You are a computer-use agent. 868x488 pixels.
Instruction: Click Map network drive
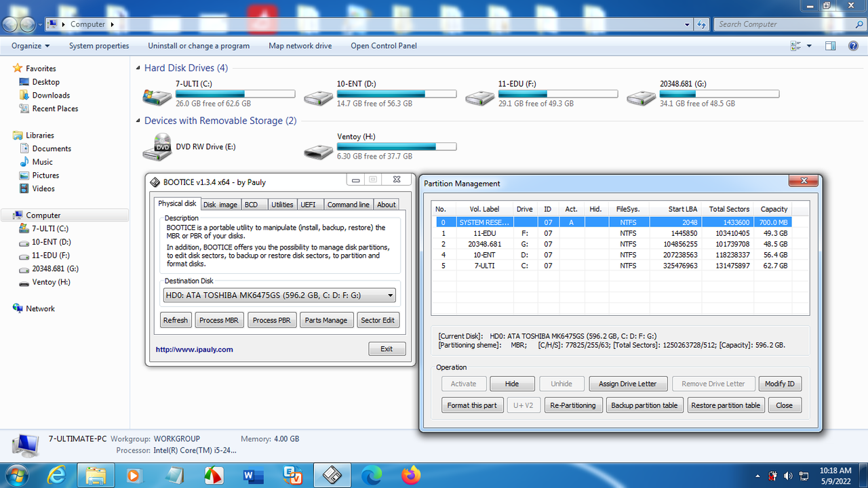(x=300, y=46)
